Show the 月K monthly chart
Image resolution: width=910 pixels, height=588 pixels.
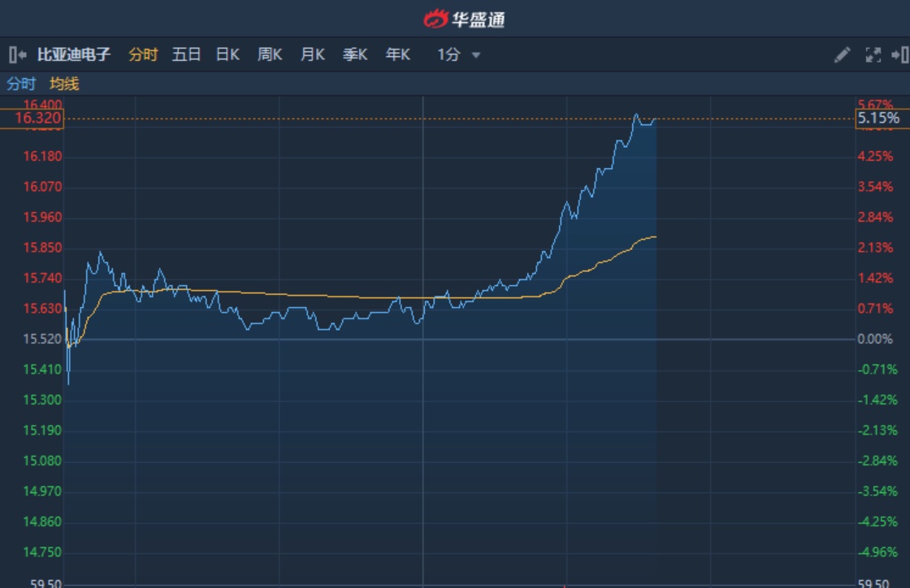coord(312,55)
